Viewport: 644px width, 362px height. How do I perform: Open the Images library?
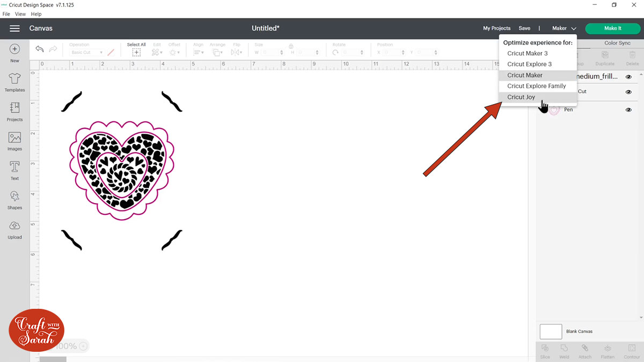click(14, 141)
